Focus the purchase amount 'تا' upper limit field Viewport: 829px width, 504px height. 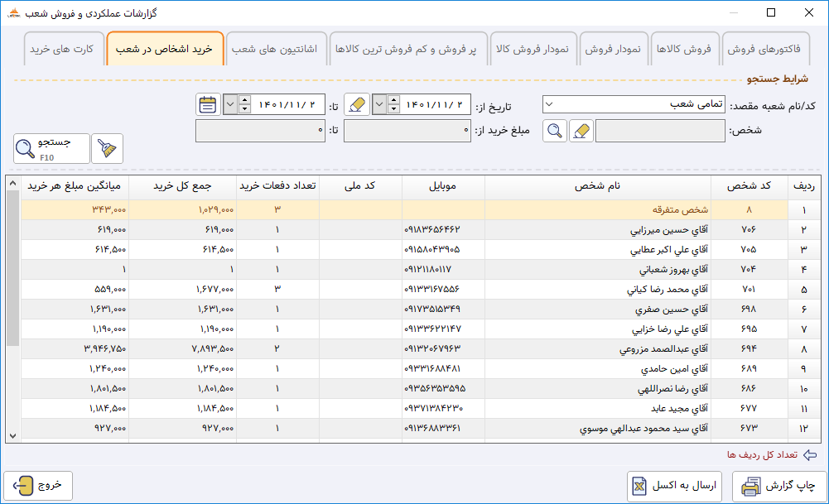[x=260, y=131]
